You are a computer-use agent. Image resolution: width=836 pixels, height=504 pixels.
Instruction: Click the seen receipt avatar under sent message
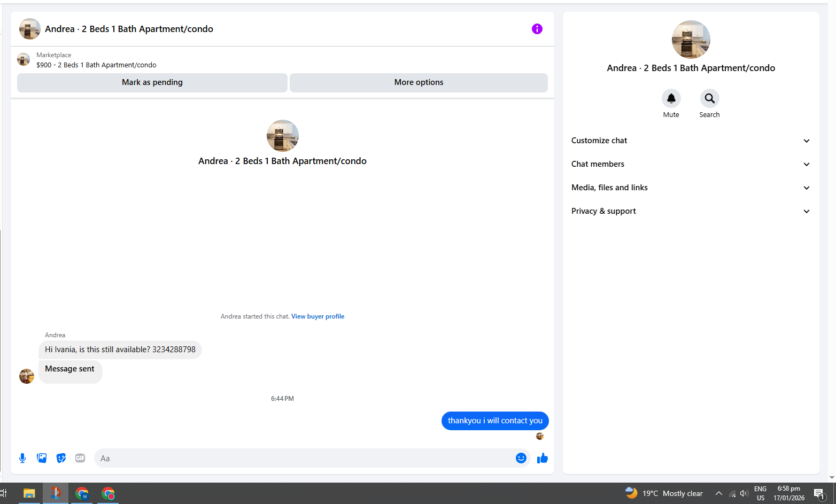(540, 436)
